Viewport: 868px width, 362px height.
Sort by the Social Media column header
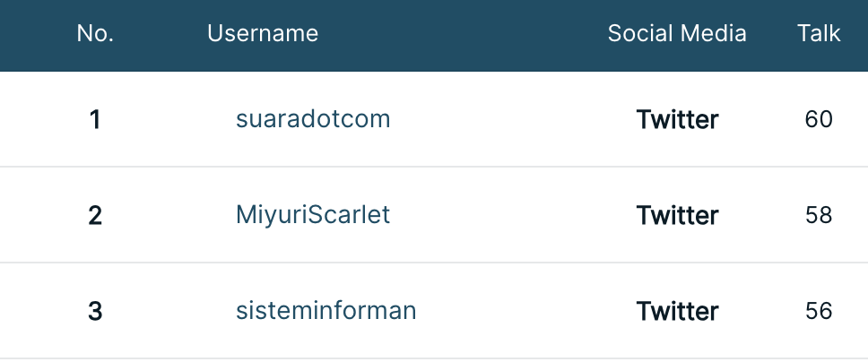(x=677, y=33)
